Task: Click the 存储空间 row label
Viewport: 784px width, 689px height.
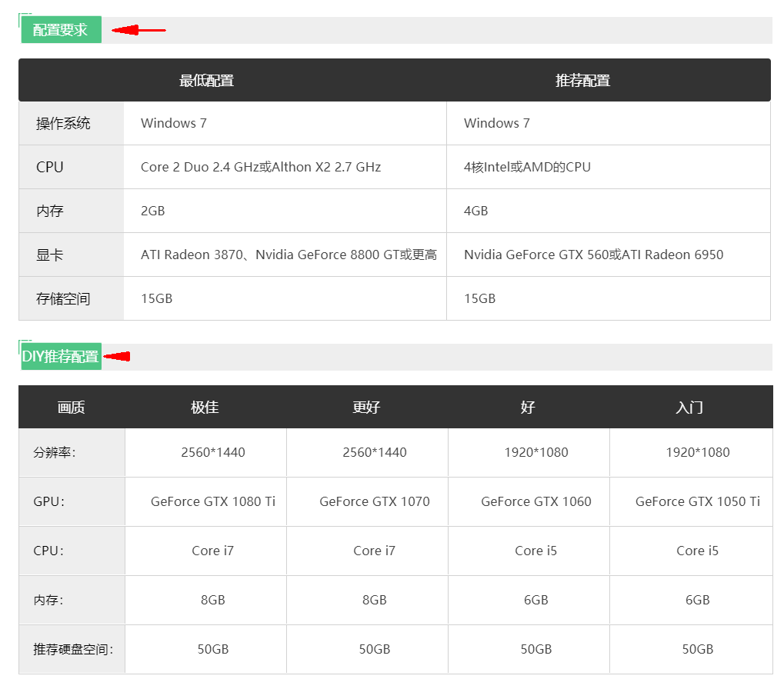Action: coord(63,298)
